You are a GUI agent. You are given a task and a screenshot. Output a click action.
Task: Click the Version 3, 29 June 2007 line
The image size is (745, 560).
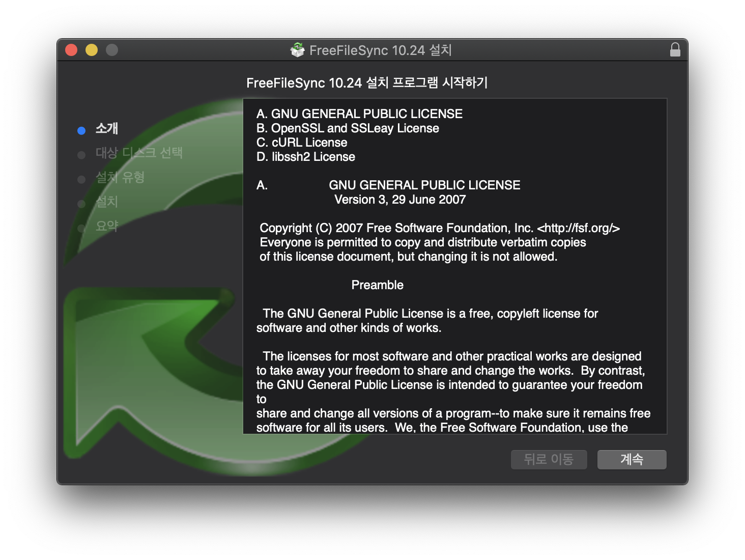tap(400, 199)
